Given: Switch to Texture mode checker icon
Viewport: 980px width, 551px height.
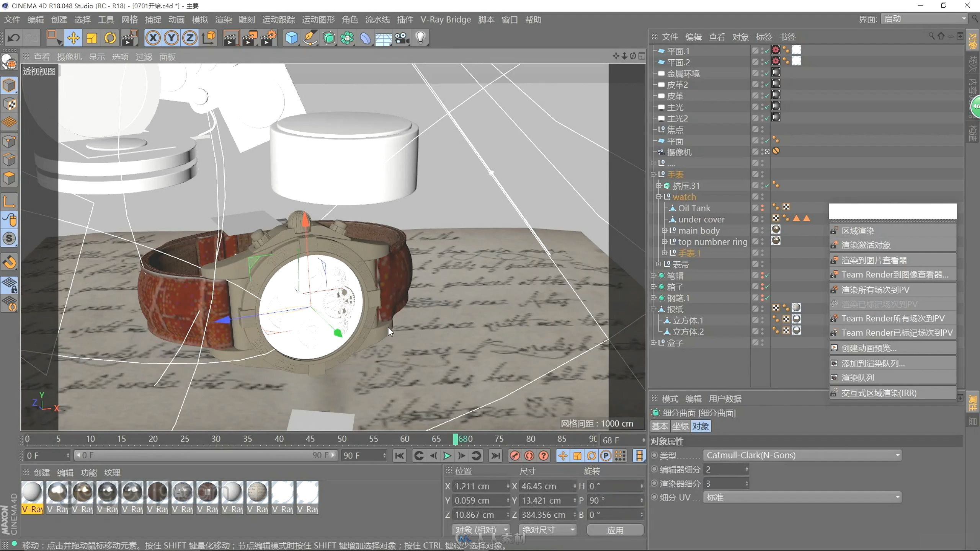Looking at the screenshot, I should coord(9,104).
